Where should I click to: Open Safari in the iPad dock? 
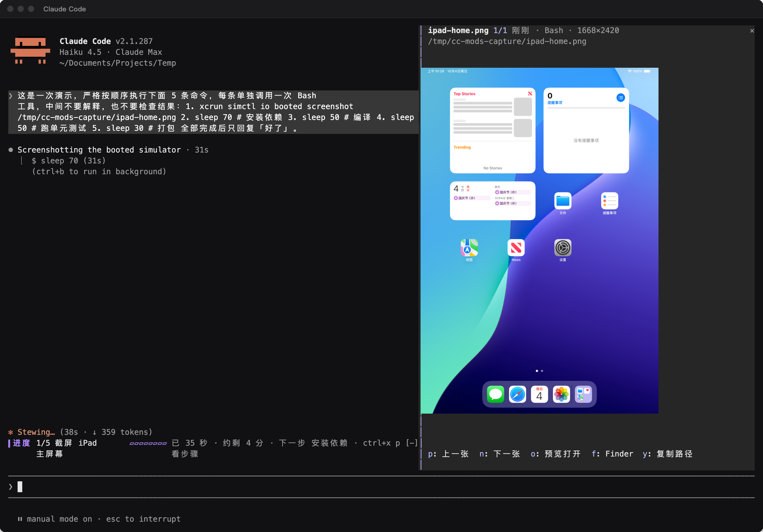coord(518,394)
